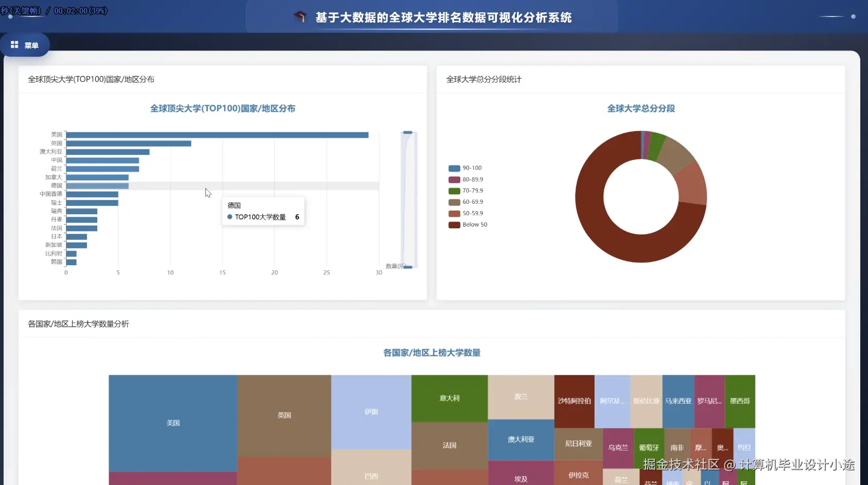Toggle the Below 50 legend entry
The width and height of the screenshot is (868, 485).
(x=468, y=224)
